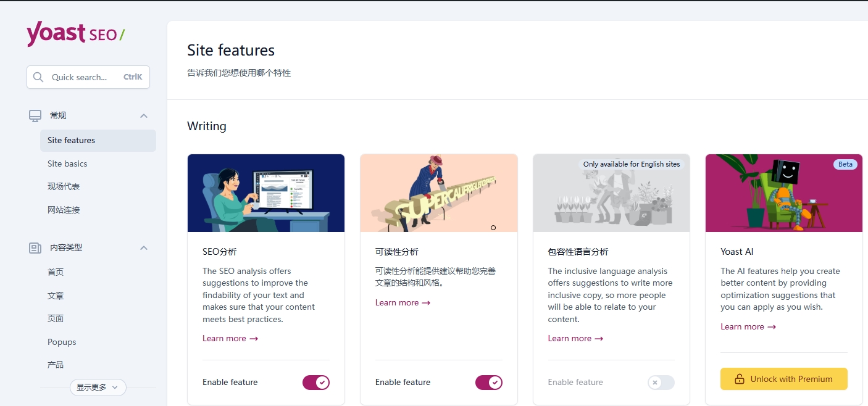Click the lock icon on Unlock with Premium
868x406 pixels.
tap(740, 379)
